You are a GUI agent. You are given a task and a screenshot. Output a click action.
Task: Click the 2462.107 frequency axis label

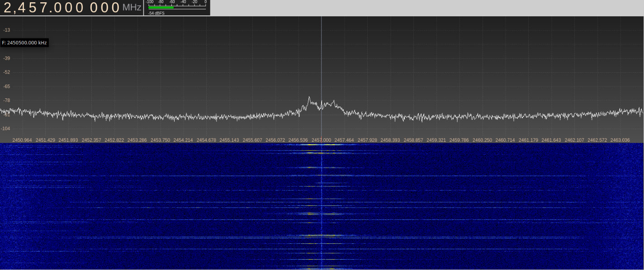pyautogui.click(x=574, y=140)
